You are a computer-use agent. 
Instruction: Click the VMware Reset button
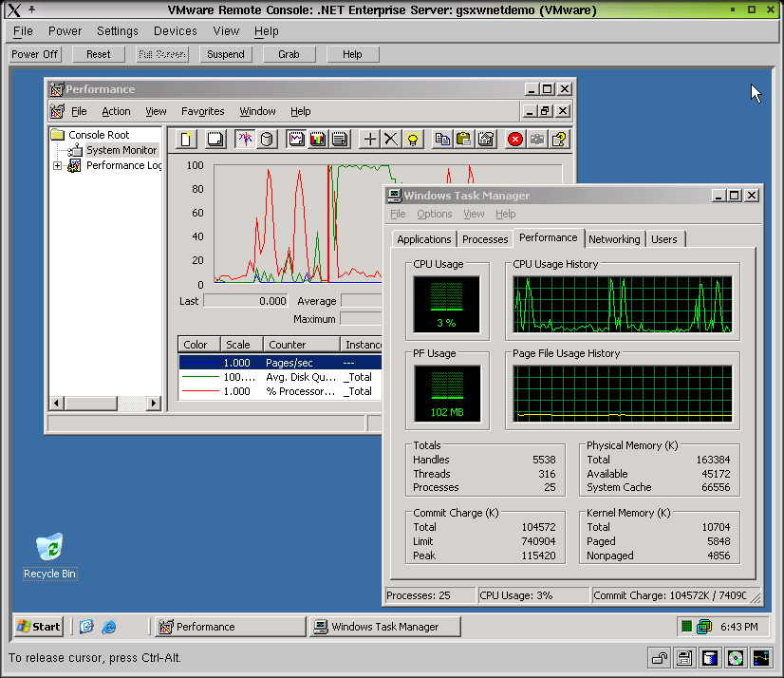(98, 54)
